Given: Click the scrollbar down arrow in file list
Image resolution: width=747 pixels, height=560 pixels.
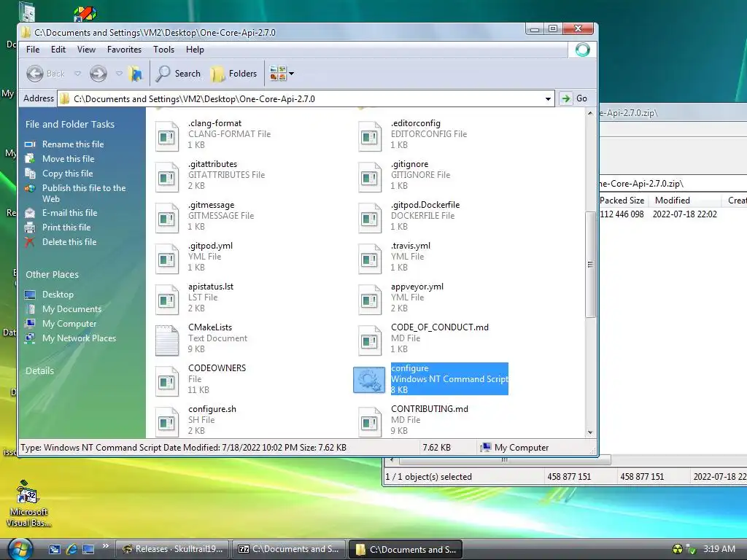Looking at the screenshot, I should pos(590,432).
